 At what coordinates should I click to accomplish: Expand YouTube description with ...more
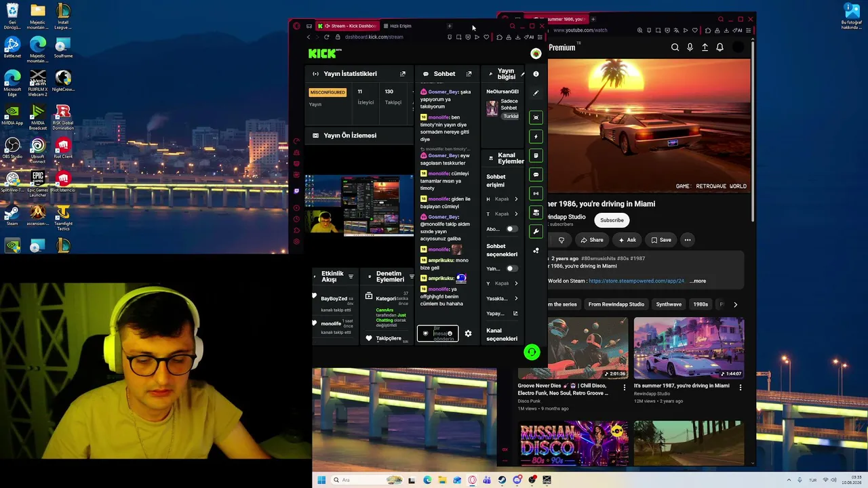(x=698, y=281)
